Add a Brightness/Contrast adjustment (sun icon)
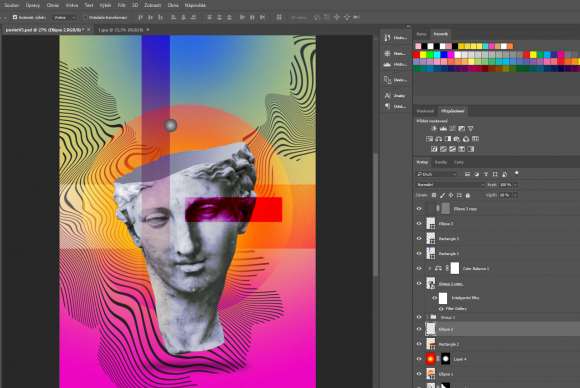Viewport: 580px width, 388px height. coord(434,129)
